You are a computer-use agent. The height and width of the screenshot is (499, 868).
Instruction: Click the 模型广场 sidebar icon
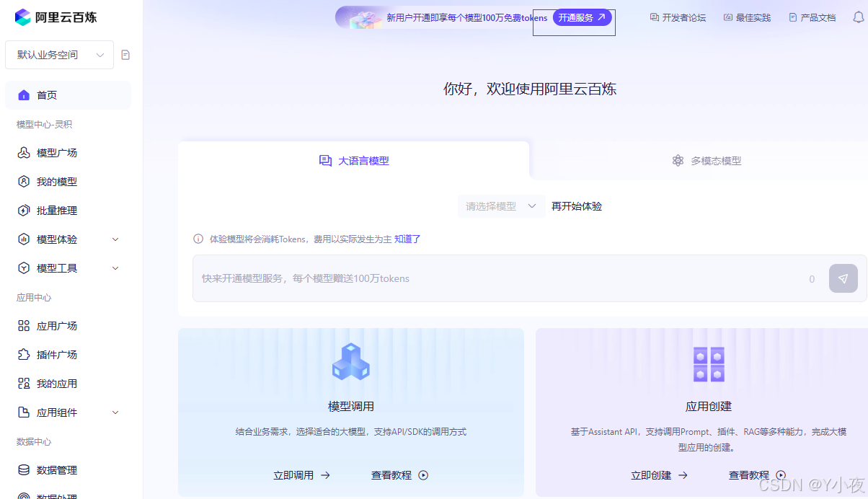(24, 153)
